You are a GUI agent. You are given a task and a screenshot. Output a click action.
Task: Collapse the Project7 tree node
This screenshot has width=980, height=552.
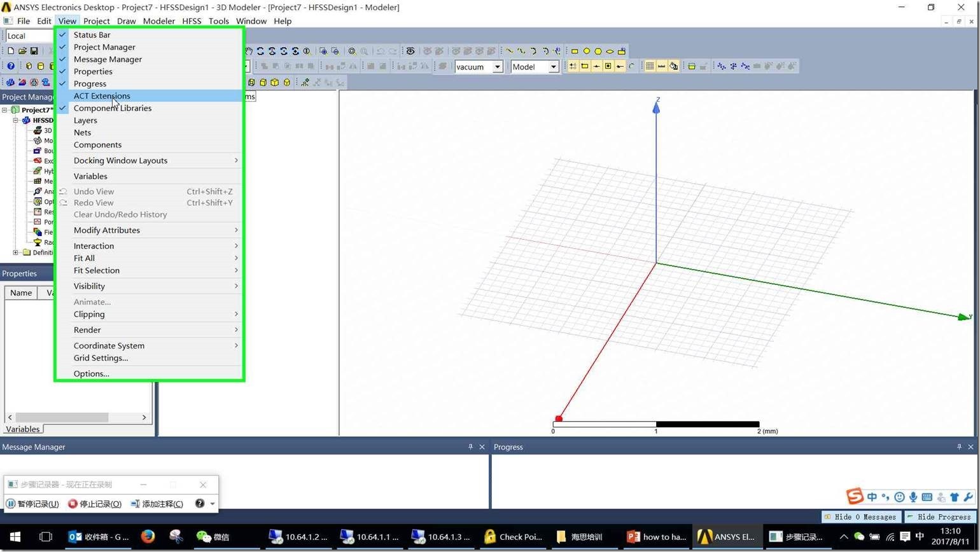tap(5, 110)
